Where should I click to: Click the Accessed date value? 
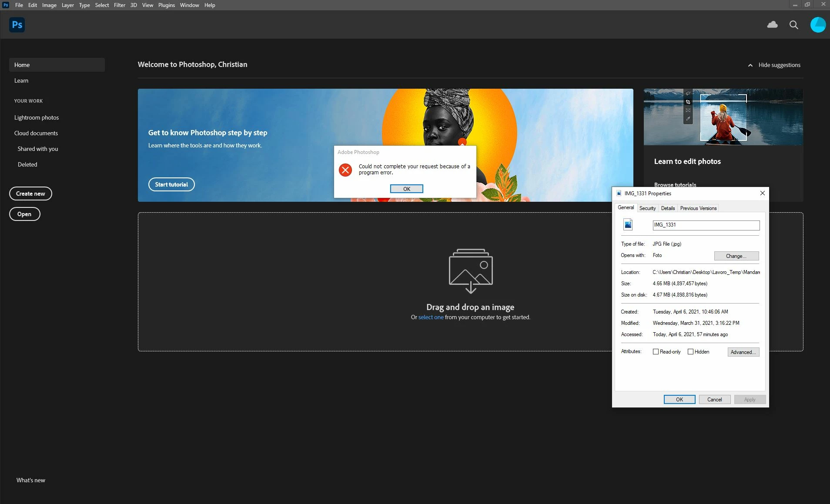pos(690,334)
